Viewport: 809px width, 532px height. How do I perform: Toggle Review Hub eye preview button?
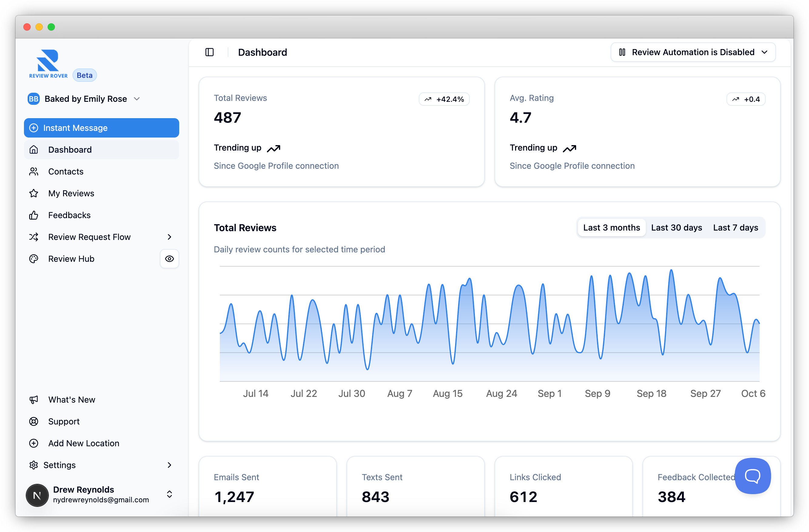coord(169,259)
